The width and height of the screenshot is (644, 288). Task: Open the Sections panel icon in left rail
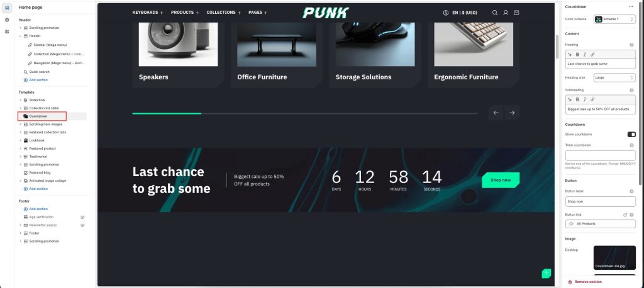(7, 8)
